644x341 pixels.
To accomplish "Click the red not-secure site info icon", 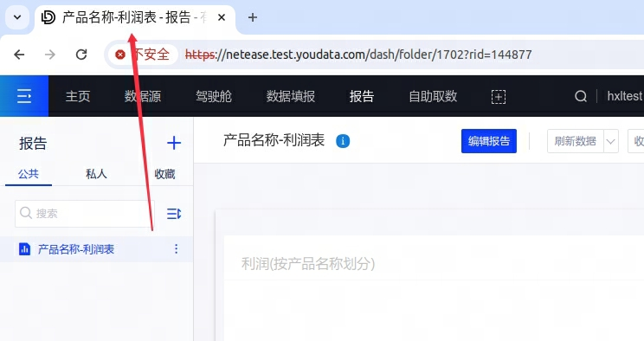I will [x=120, y=55].
